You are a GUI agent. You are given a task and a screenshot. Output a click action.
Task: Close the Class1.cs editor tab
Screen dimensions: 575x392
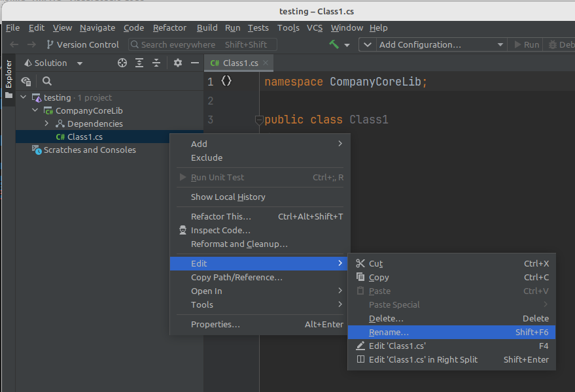266,63
